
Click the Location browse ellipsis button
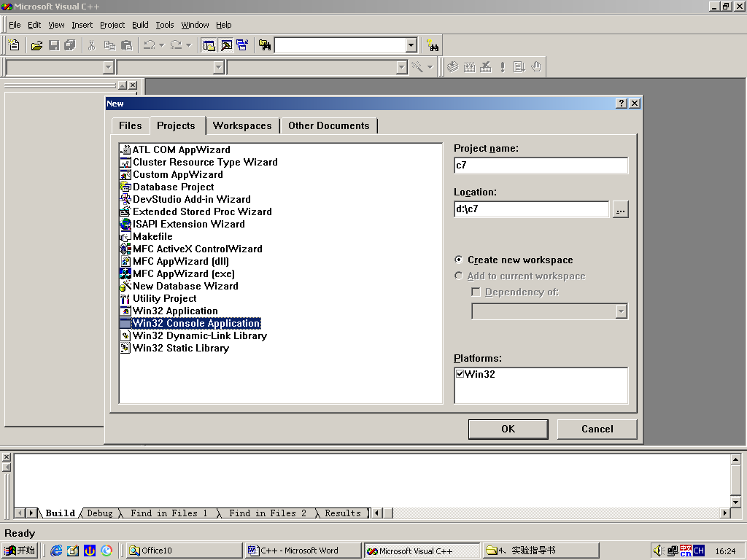pos(620,210)
